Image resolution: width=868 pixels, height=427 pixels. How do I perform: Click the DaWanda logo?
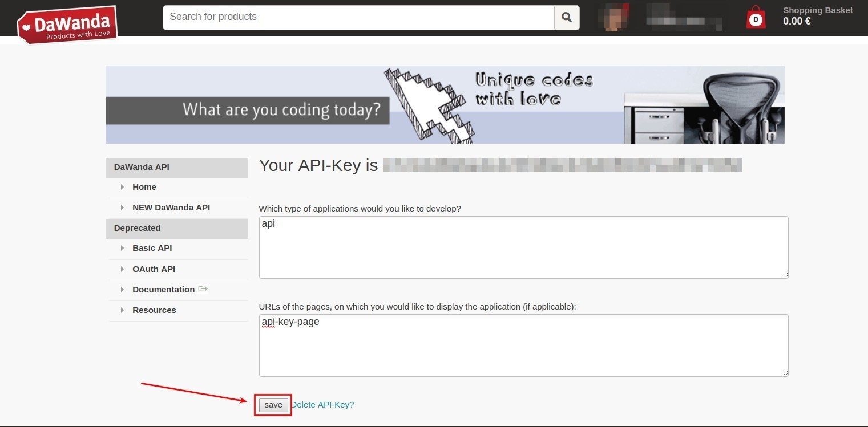coord(67,25)
